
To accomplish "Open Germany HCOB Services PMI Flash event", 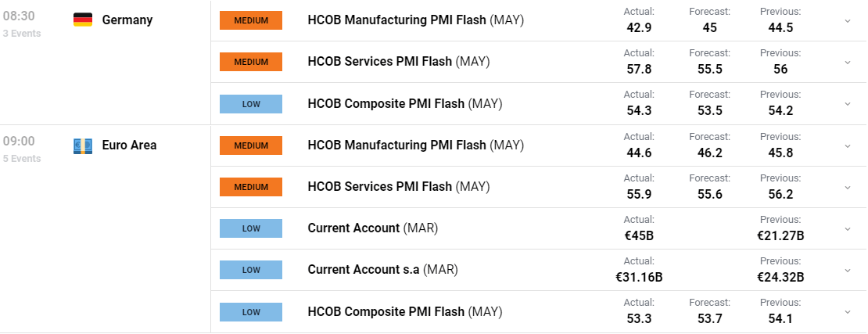I will pos(399,62).
